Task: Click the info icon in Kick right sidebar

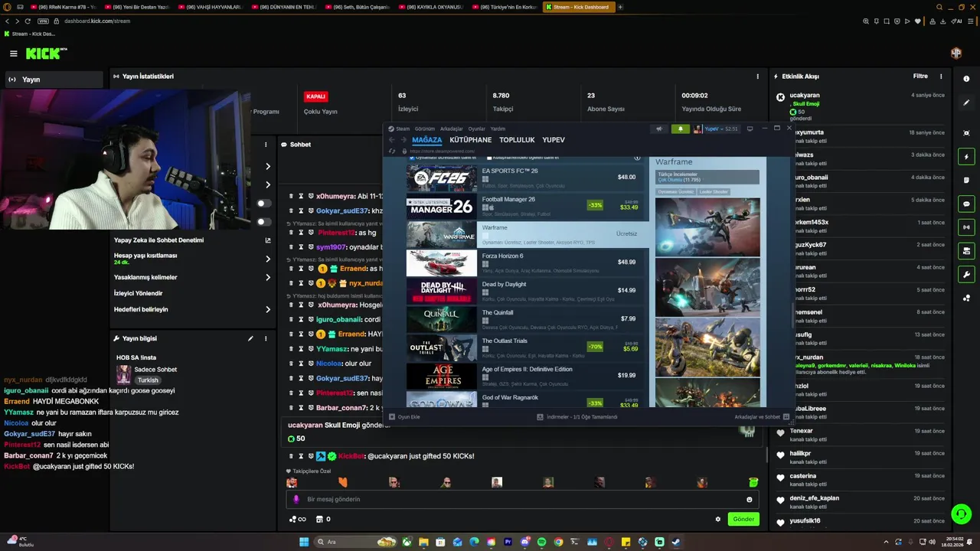Action: pyautogui.click(x=966, y=79)
